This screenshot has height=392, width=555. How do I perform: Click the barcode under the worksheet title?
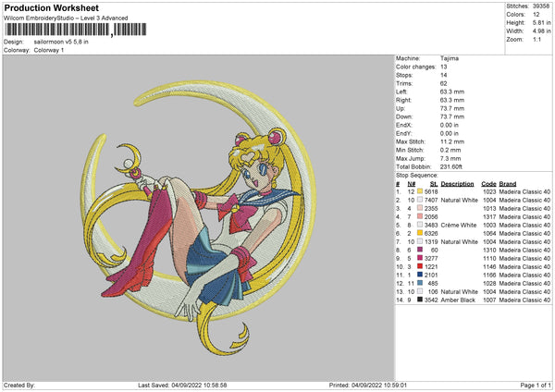pos(76,30)
